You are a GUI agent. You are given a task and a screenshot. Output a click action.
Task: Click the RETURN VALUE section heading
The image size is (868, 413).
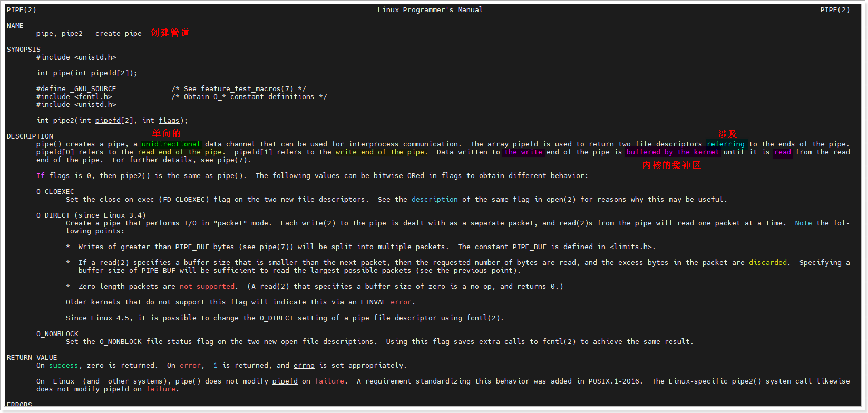32,358
